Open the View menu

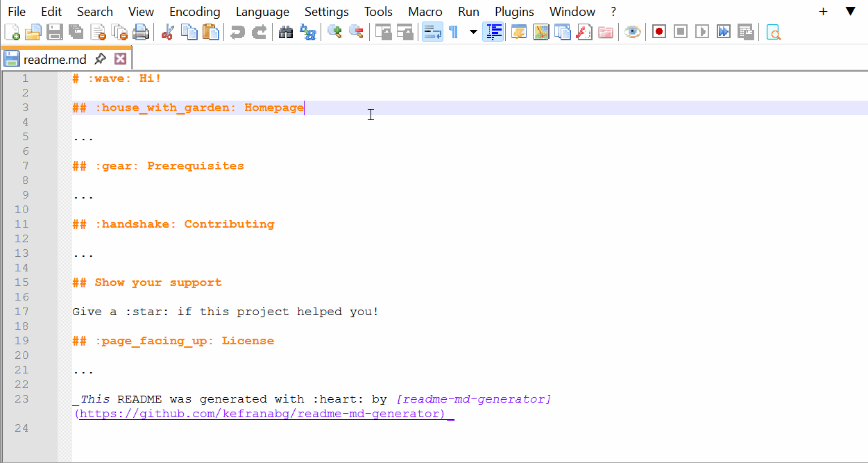142,12
